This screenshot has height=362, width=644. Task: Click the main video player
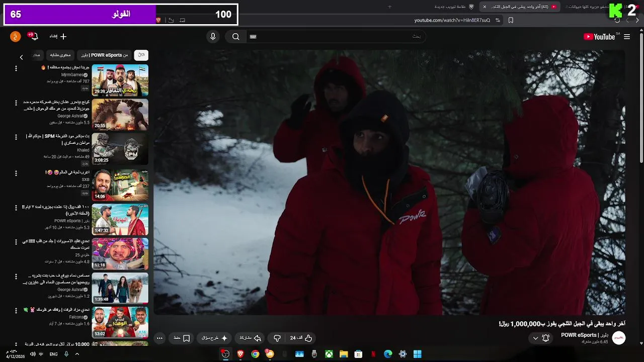(389, 182)
